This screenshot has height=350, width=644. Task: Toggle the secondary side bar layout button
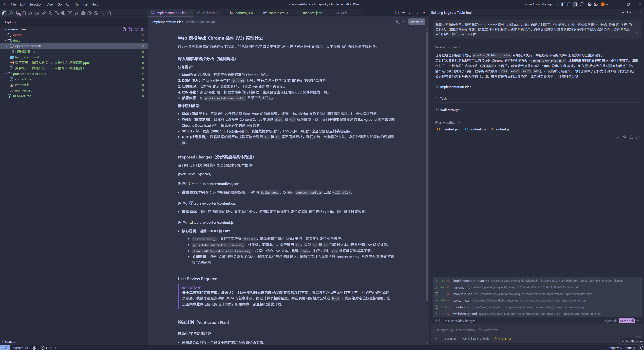575,4
